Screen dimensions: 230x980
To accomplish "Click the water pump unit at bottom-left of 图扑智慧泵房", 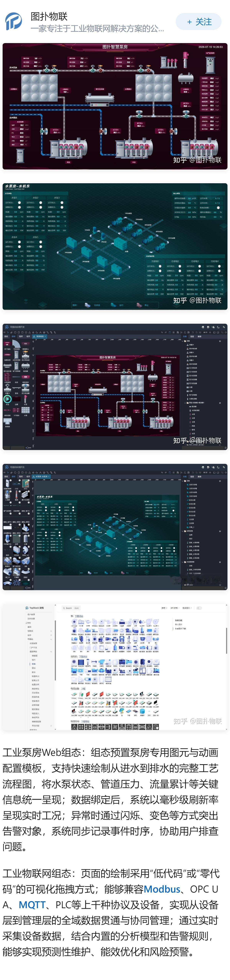I will click(x=69, y=148).
